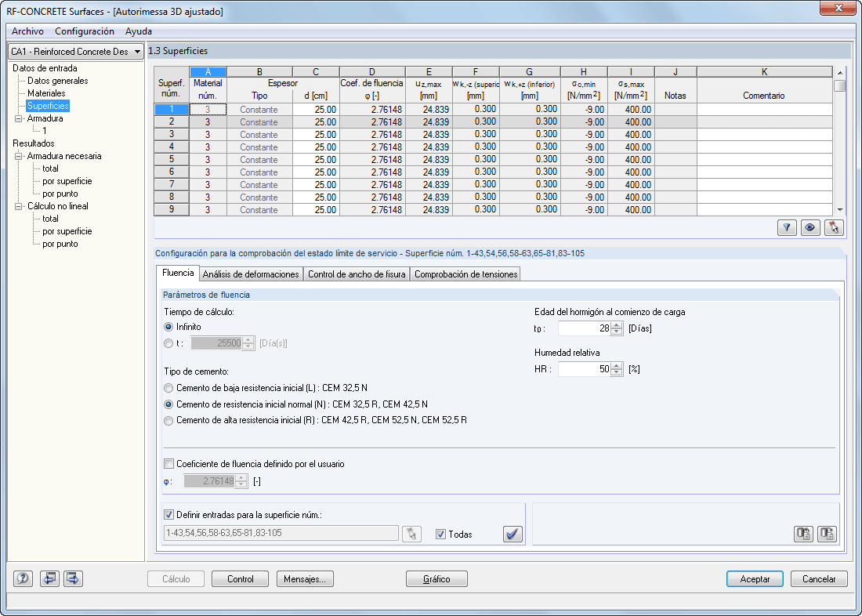This screenshot has width=862, height=616.
Task: Go to the previous table via the left arrow icon
Action: pos(50,578)
